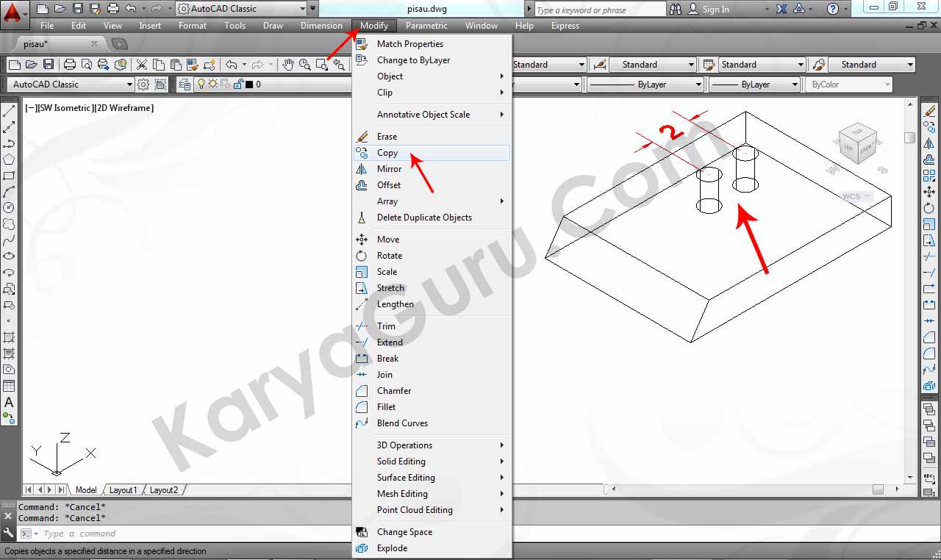The height and width of the screenshot is (560, 941).
Task: Open Layer Properties Manager icon
Action: point(185,85)
